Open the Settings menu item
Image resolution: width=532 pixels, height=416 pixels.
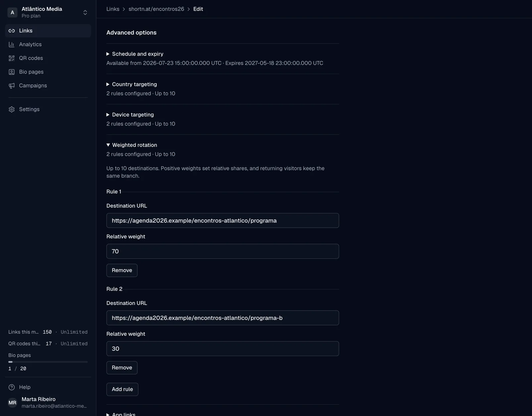pos(48,109)
